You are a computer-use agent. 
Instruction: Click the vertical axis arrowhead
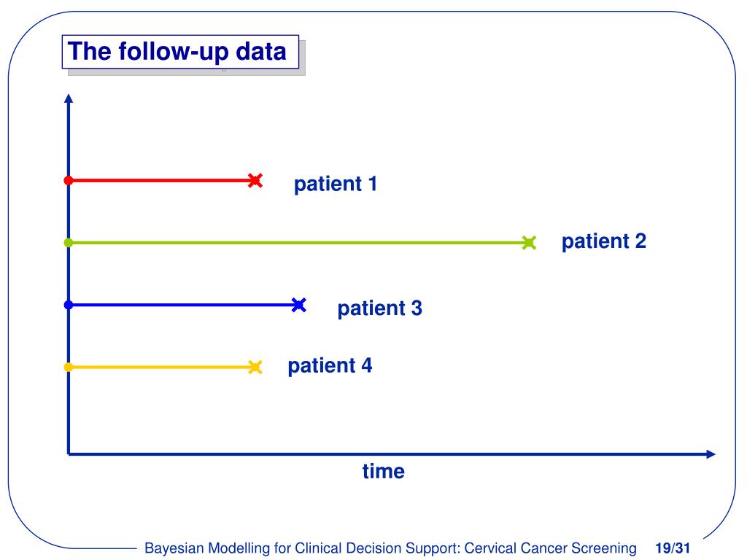(69, 98)
